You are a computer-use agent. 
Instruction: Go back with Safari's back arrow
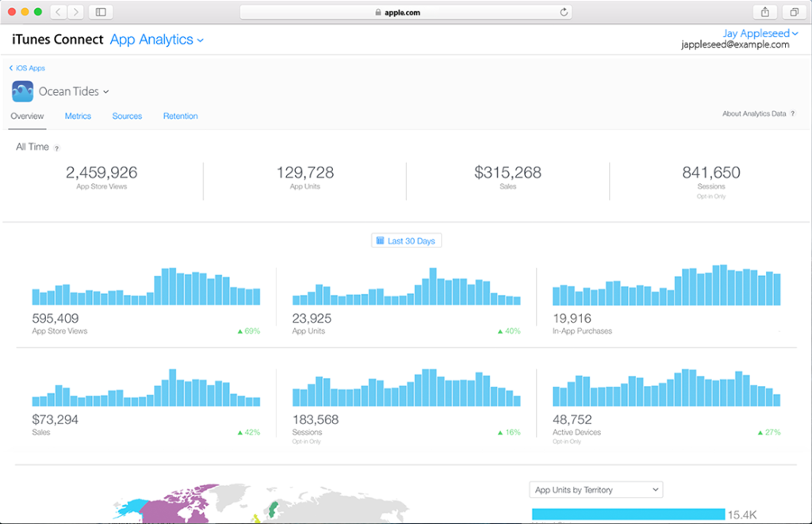click(59, 12)
